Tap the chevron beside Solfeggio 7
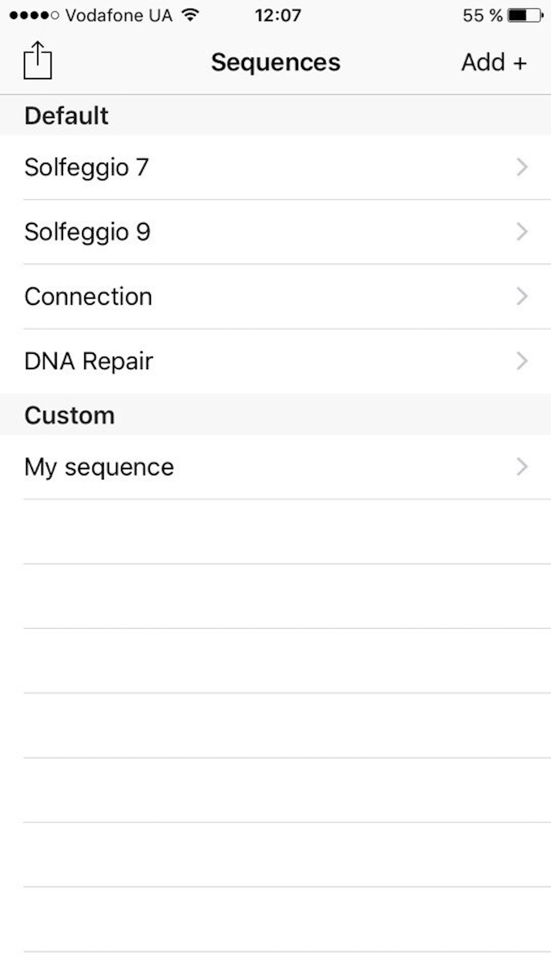 [522, 167]
